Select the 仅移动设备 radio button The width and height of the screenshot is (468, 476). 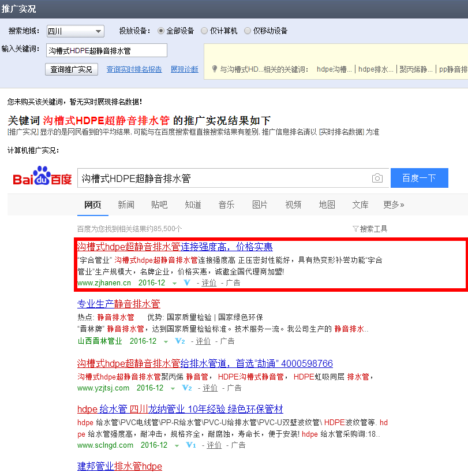pos(248,31)
